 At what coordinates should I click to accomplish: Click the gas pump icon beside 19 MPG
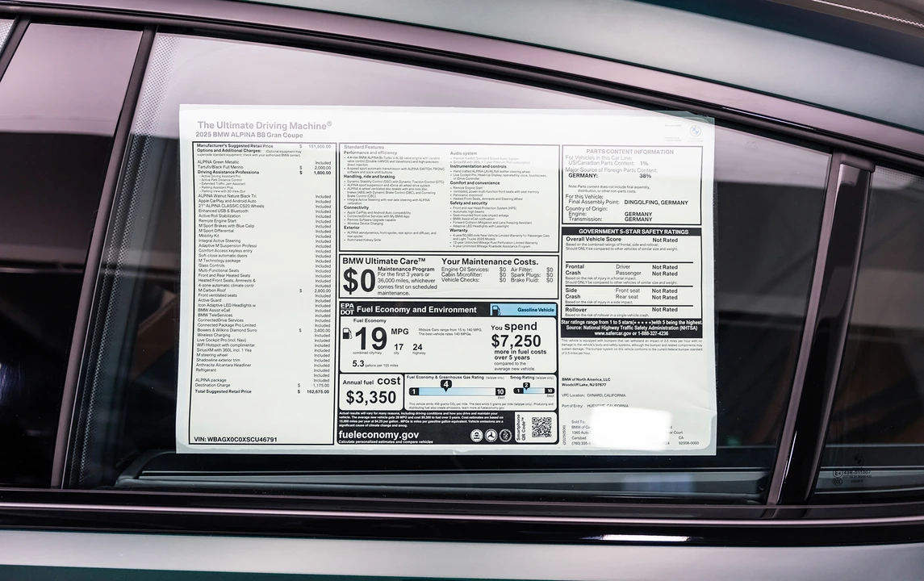pyautogui.click(x=347, y=333)
